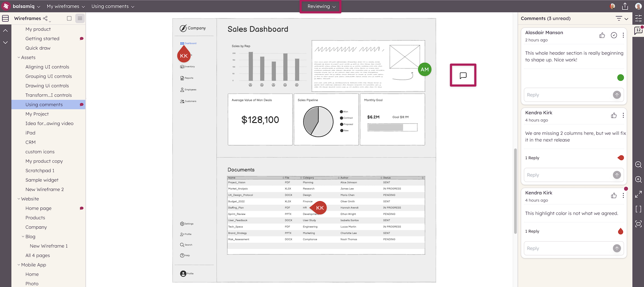Viewport: 644px width, 287px height.
Task: Switch wireframe navigator to thumbnail view
Action: tap(69, 18)
